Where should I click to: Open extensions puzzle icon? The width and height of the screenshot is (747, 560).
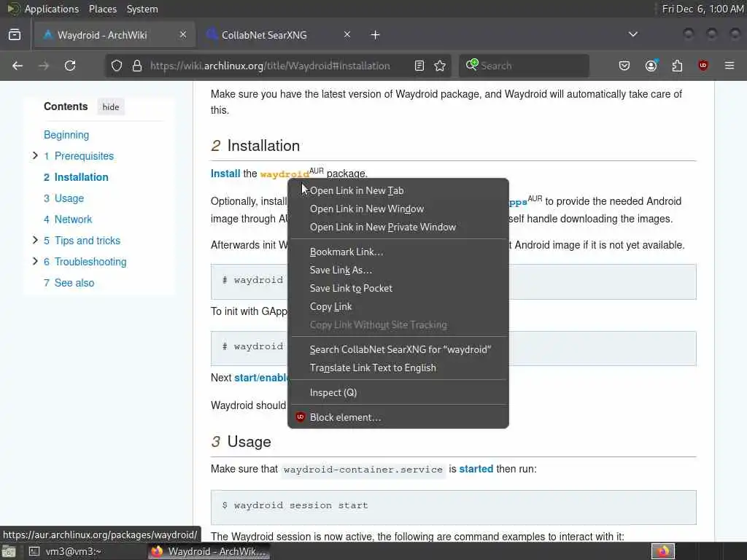click(677, 66)
